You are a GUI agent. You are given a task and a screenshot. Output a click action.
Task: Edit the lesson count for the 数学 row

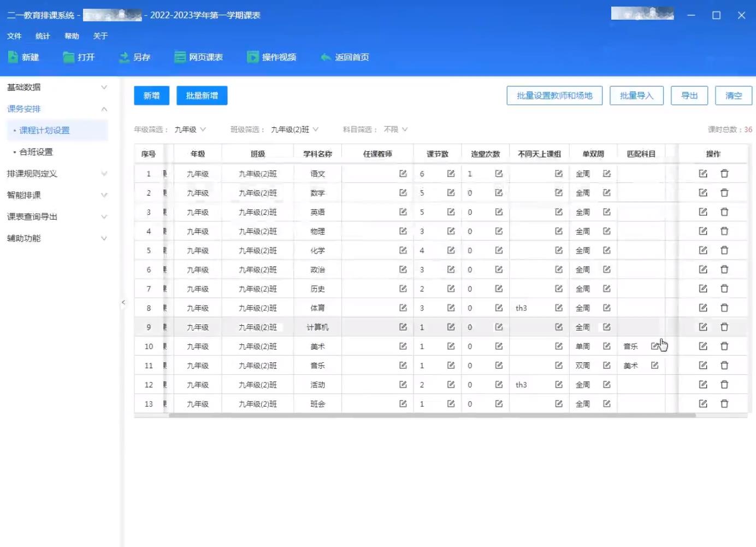(x=451, y=193)
